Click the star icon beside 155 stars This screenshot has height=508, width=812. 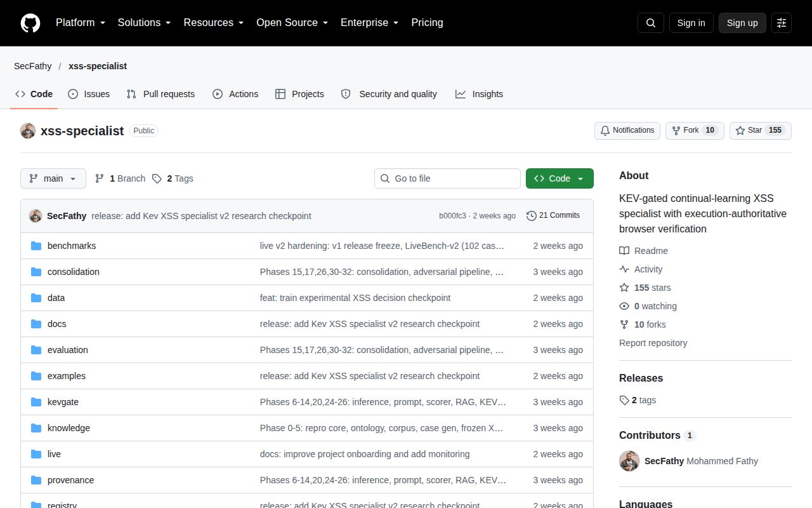[624, 288]
